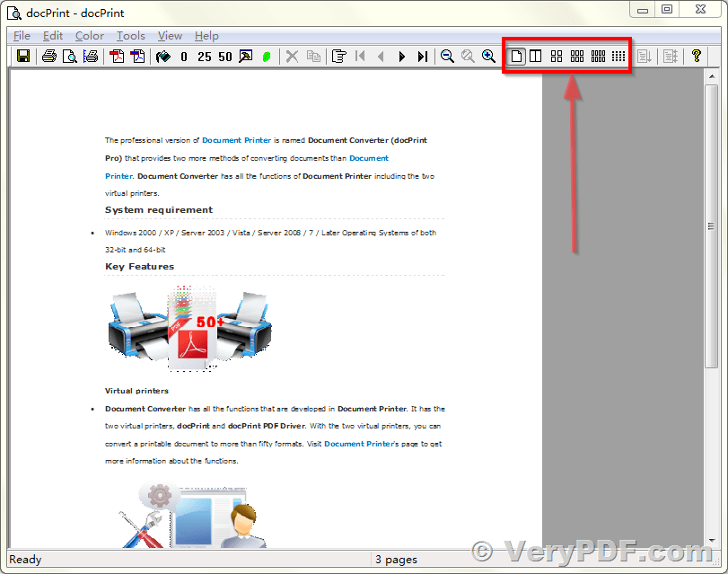Click the 3 pages status bar field
The width and height of the screenshot is (728, 574).
point(396,559)
